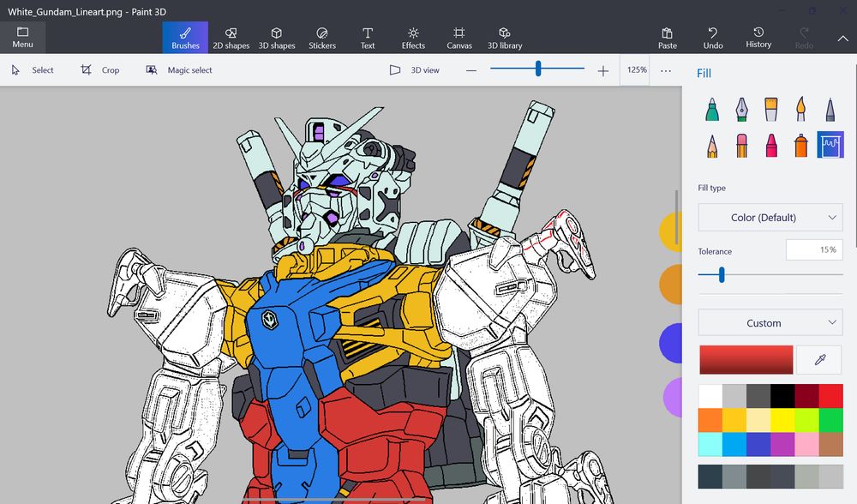Click the Tolerance slider handle
The height and width of the screenshot is (504, 857).
pos(722,274)
